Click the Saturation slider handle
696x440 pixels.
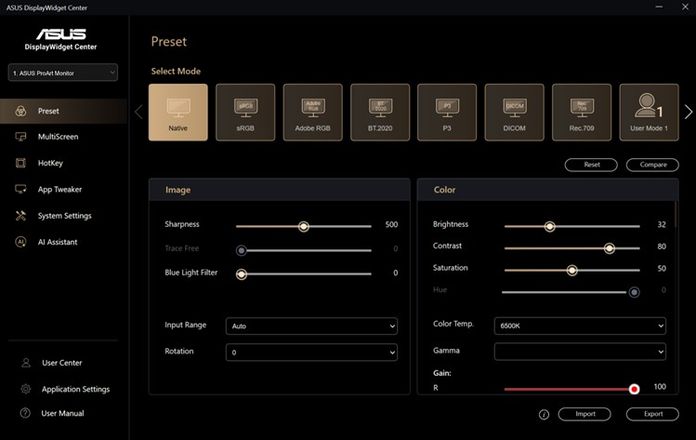click(x=572, y=270)
